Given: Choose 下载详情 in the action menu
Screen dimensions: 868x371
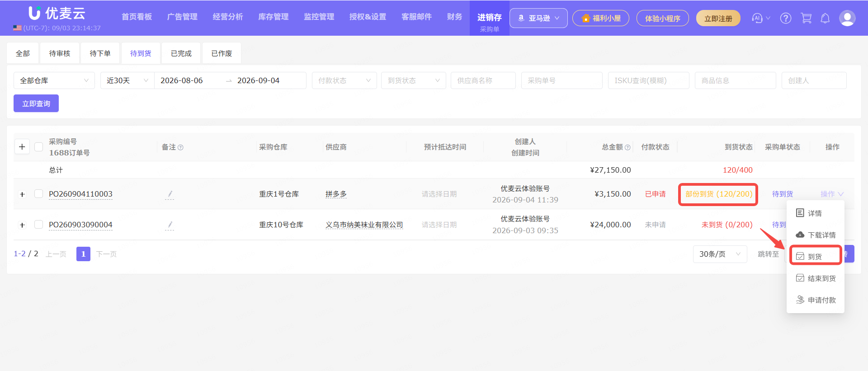Looking at the screenshot, I should pos(815,235).
